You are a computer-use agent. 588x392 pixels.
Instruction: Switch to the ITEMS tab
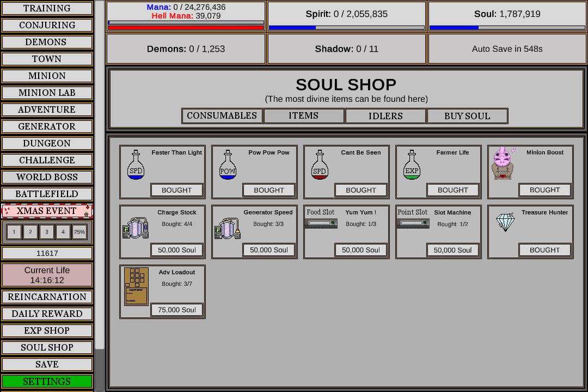click(x=303, y=115)
